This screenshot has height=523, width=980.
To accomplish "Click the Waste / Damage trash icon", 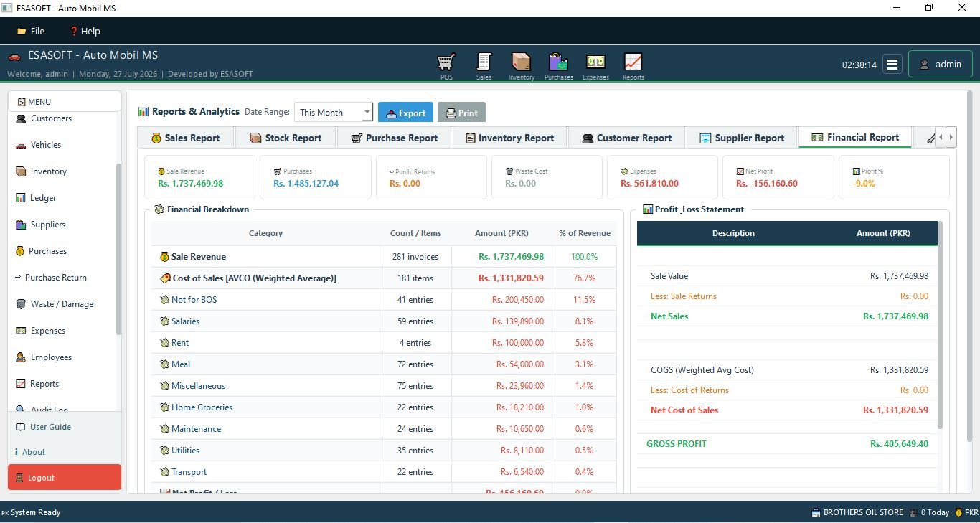I will click(21, 304).
